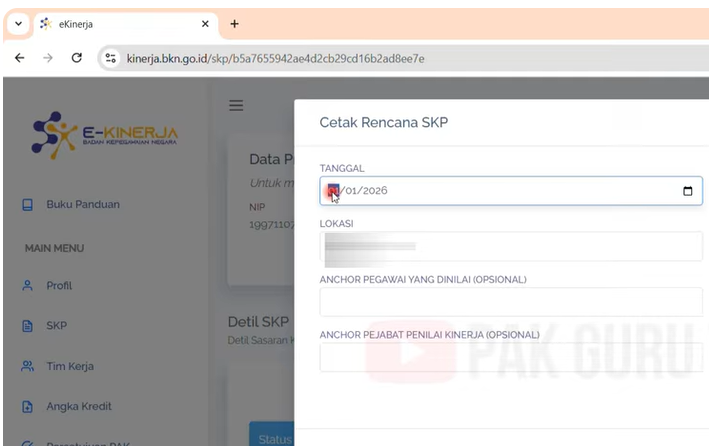Open Buku Panduan from sidebar

(83, 204)
